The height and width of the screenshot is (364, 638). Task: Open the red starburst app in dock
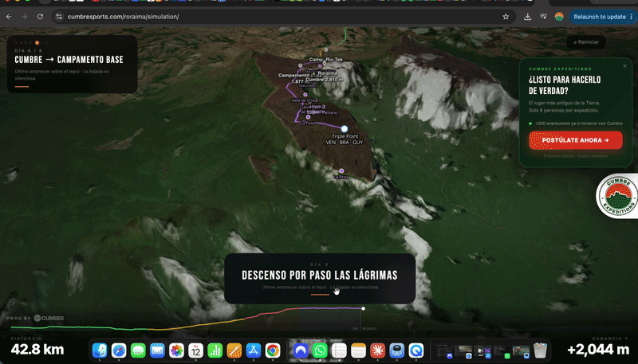pos(377,350)
